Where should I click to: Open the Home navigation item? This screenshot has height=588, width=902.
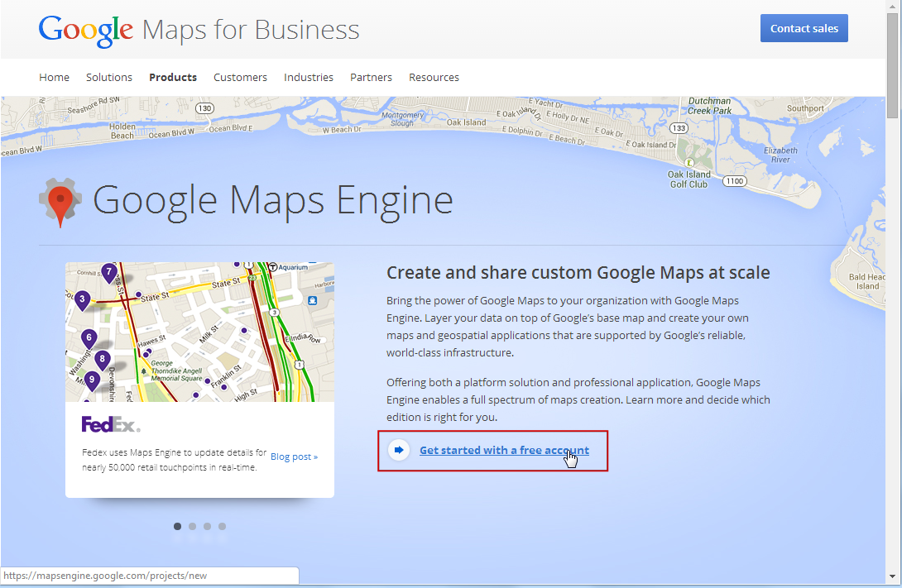click(54, 77)
